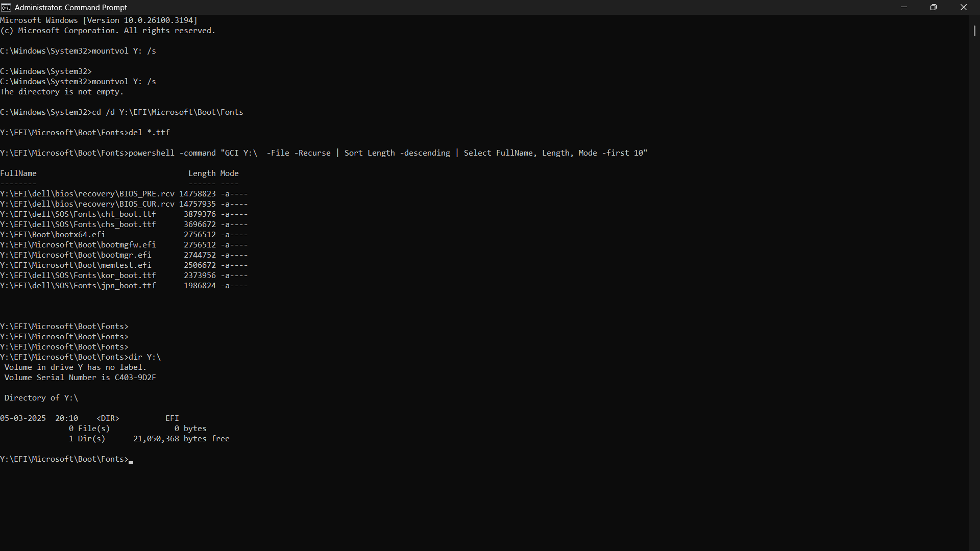Click the chs_boot.ttf file path
The image size is (980, 551).
click(x=78, y=224)
